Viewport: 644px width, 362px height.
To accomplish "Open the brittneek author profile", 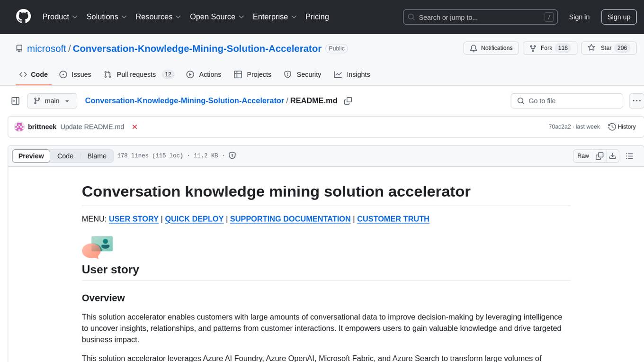I will pos(42,127).
